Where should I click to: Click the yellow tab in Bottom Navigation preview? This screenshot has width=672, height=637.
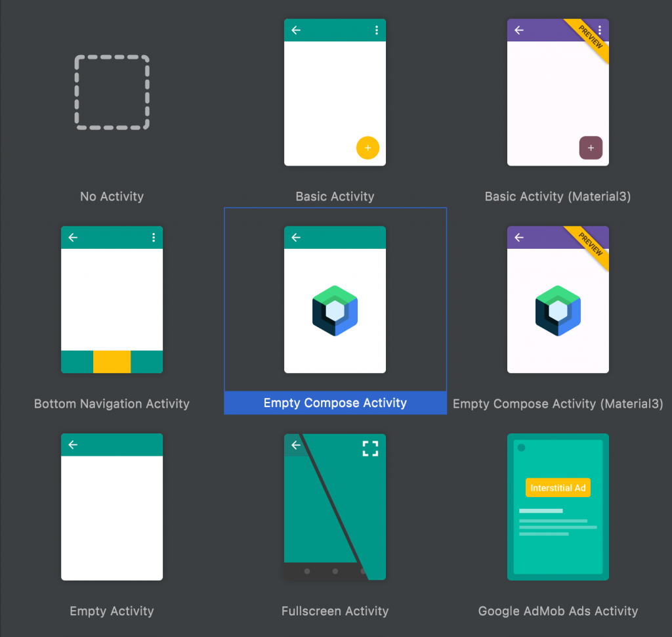click(x=112, y=362)
